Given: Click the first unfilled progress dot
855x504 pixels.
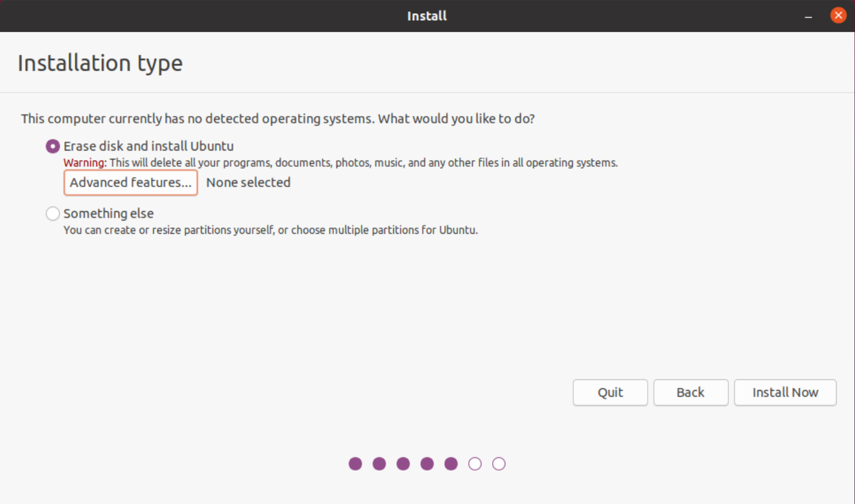Looking at the screenshot, I should click(x=475, y=463).
